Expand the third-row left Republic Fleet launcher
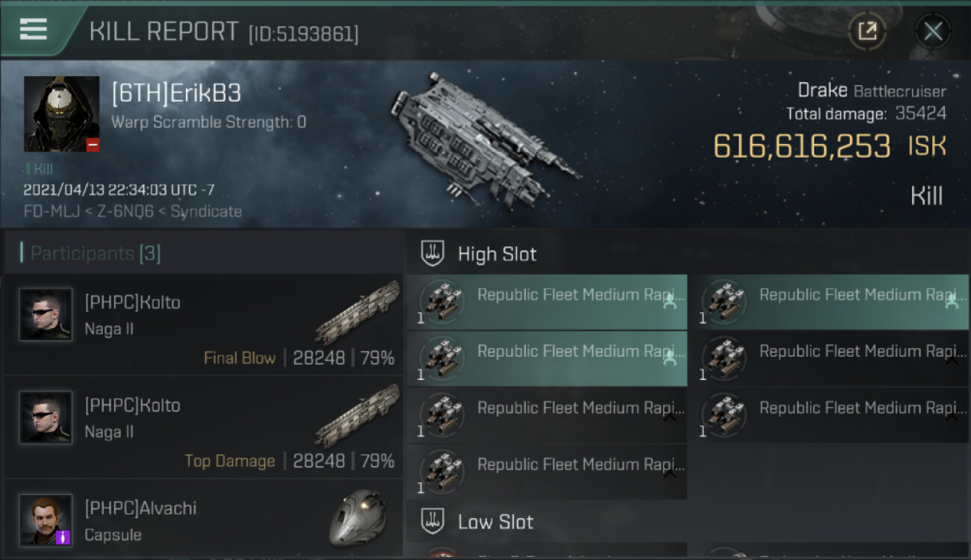This screenshot has height=560, width=971. (x=670, y=418)
